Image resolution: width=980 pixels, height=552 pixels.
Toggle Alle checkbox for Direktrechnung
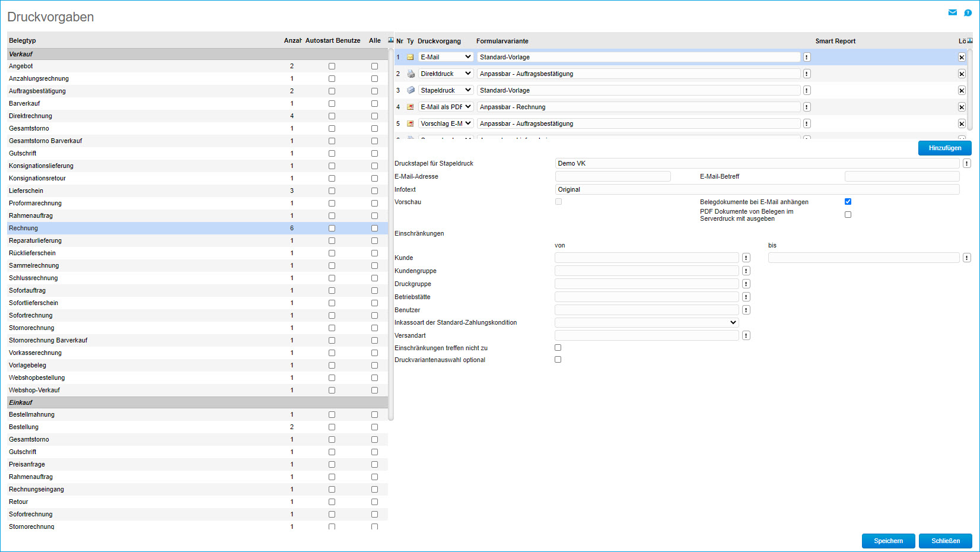tap(374, 116)
